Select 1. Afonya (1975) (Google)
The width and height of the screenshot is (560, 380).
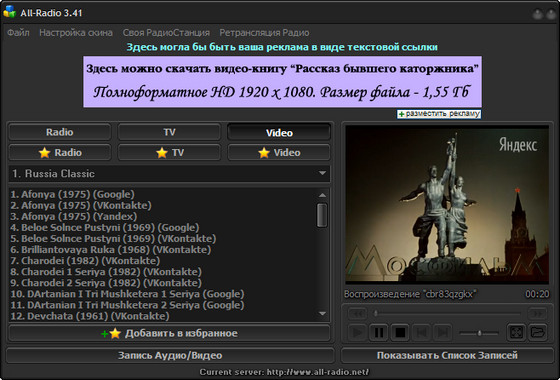point(72,194)
